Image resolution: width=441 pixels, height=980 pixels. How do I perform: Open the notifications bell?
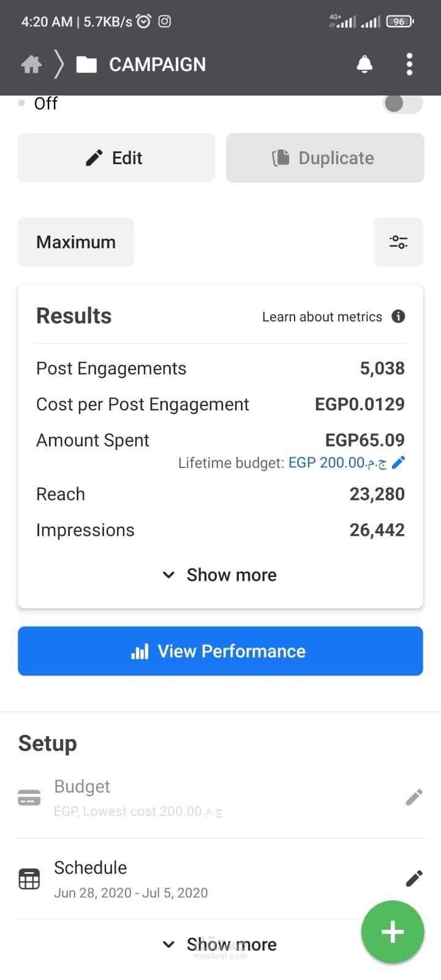pyautogui.click(x=364, y=64)
